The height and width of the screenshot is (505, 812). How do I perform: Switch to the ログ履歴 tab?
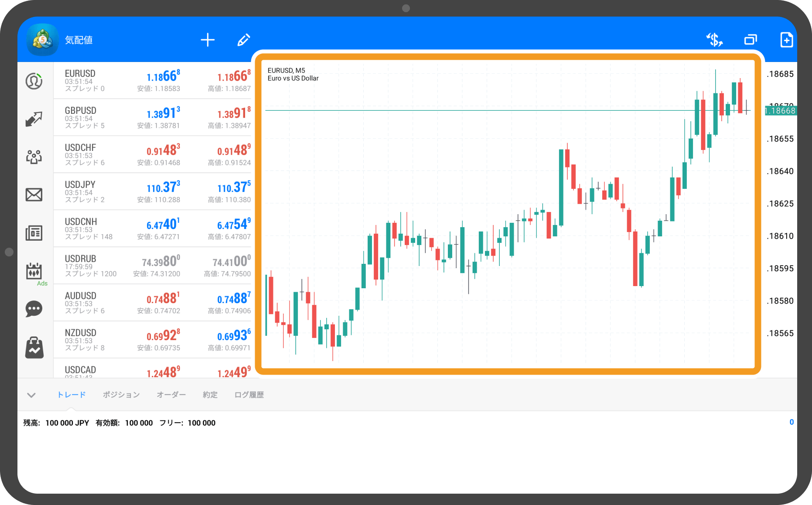pyautogui.click(x=249, y=395)
